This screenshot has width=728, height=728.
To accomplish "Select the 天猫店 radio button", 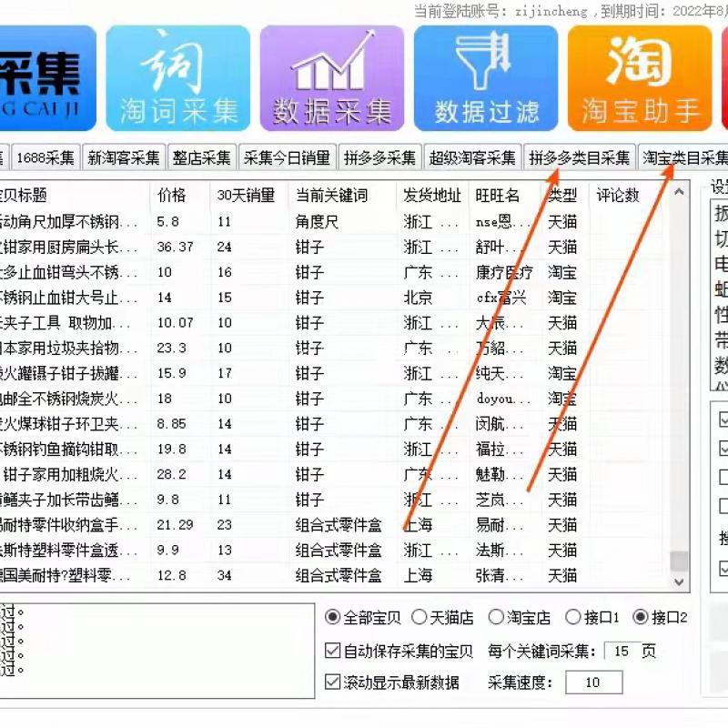I will 420,618.
